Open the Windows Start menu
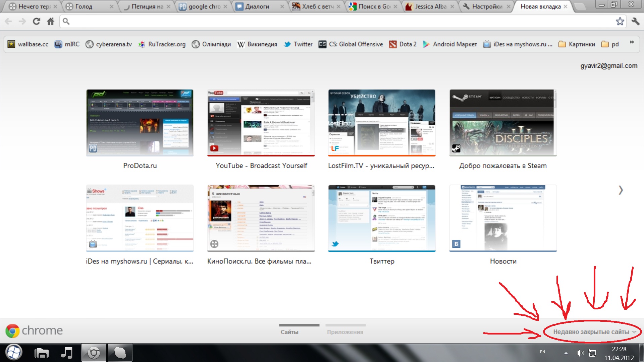 14,353
